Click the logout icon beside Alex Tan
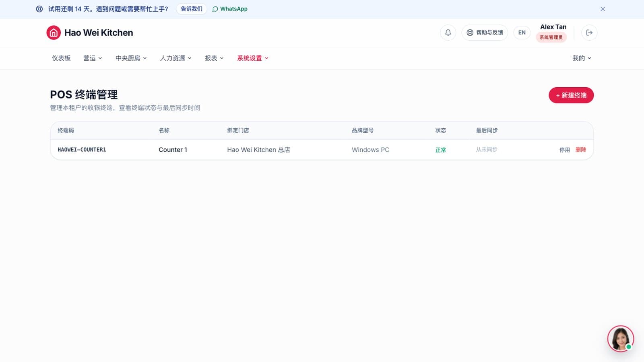Image resolution: width=644 pixels, height=362 pixels. pyautogui.click(x=589, y=33)
